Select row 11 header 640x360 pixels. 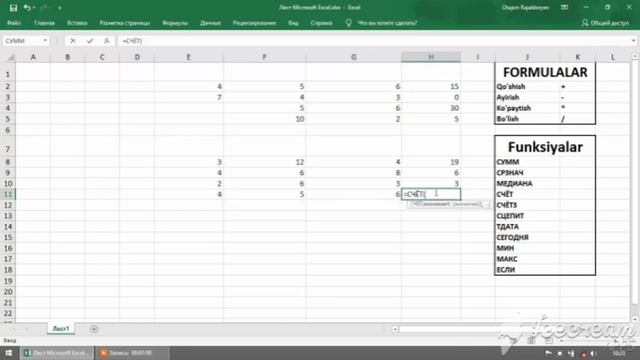[x=8, y=194]
